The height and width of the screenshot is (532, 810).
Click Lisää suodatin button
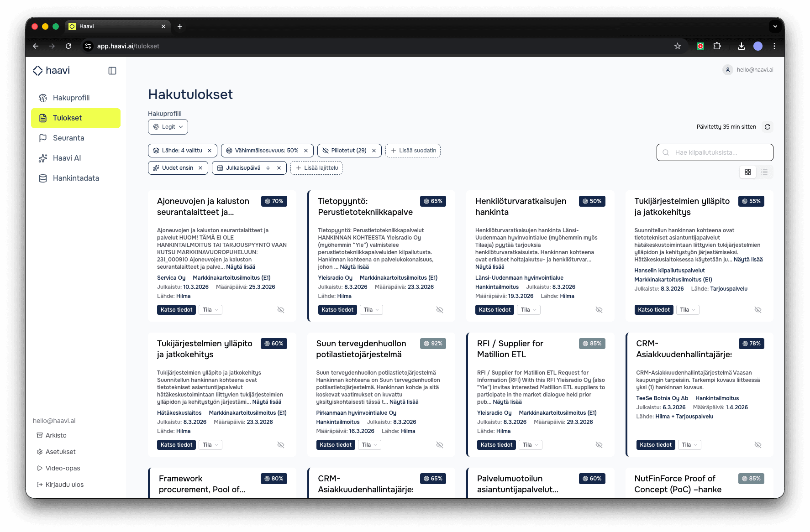413,151
